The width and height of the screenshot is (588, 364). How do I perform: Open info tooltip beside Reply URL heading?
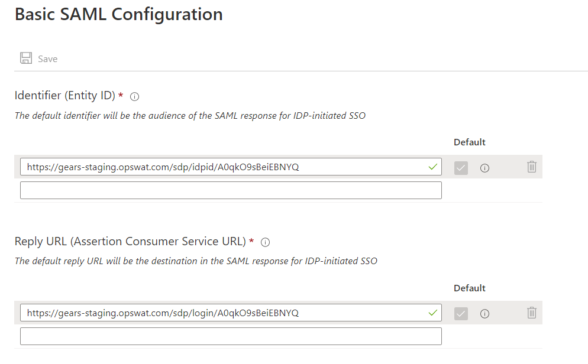point(265,242)
